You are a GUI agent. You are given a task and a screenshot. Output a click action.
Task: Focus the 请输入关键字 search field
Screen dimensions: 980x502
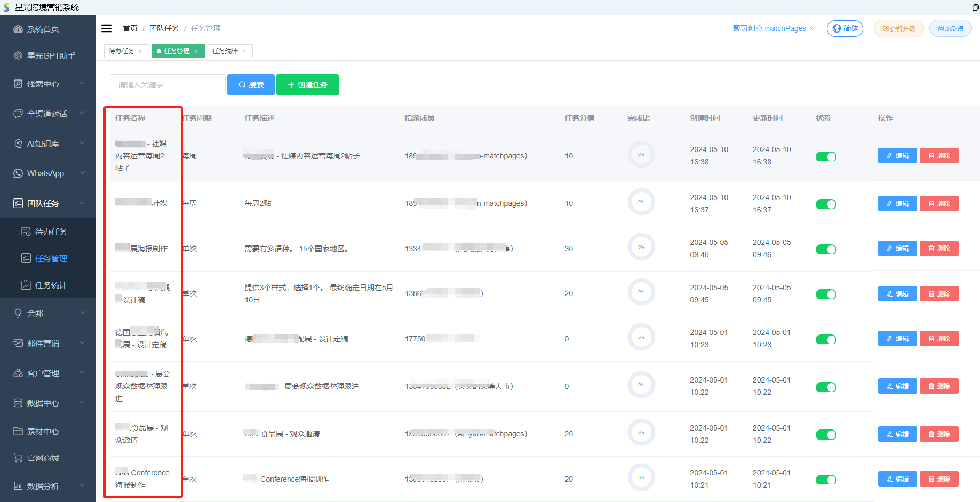(168, 85)
